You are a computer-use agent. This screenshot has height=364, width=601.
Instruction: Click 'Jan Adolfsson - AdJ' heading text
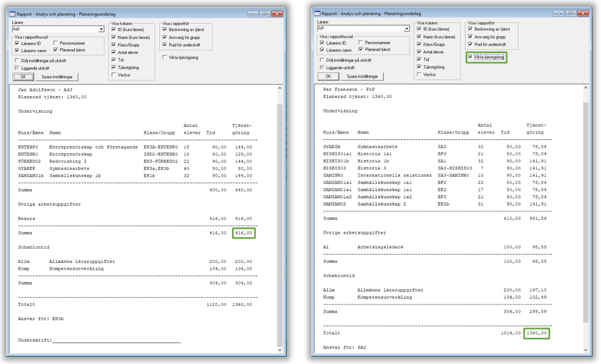click(45, 90)
